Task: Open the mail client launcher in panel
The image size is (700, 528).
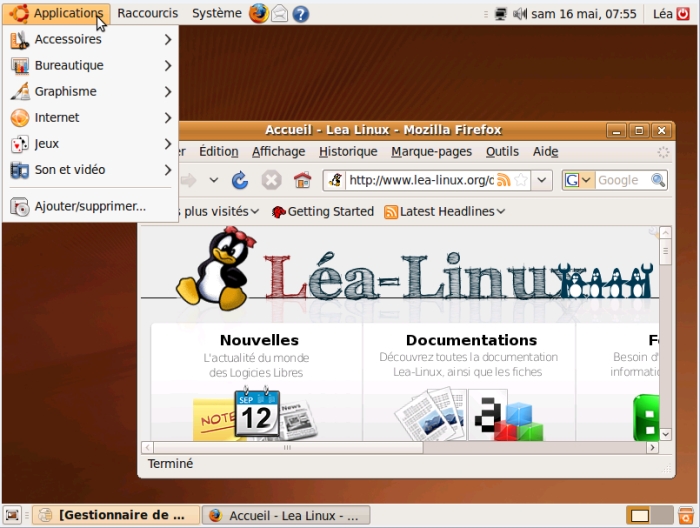Action: click(280, 14)
